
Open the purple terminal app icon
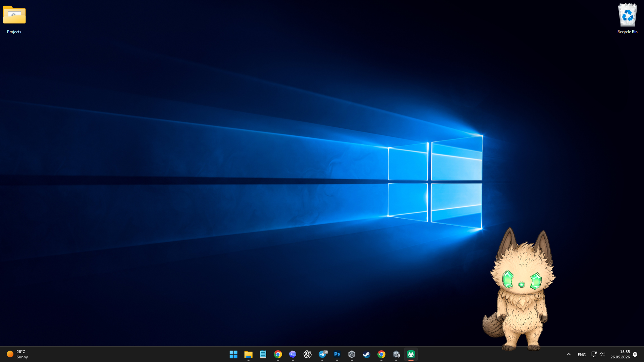292,354
